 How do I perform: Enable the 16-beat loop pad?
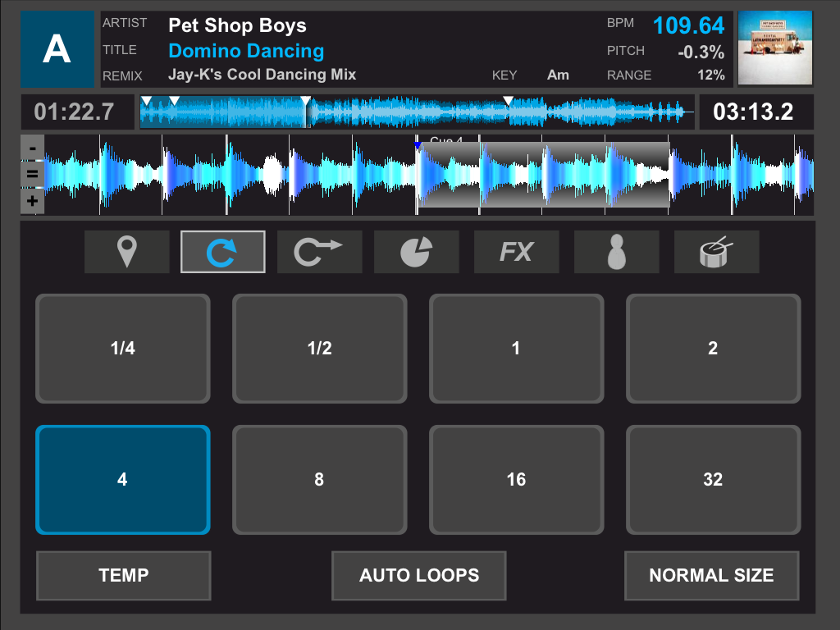[516, 480]
